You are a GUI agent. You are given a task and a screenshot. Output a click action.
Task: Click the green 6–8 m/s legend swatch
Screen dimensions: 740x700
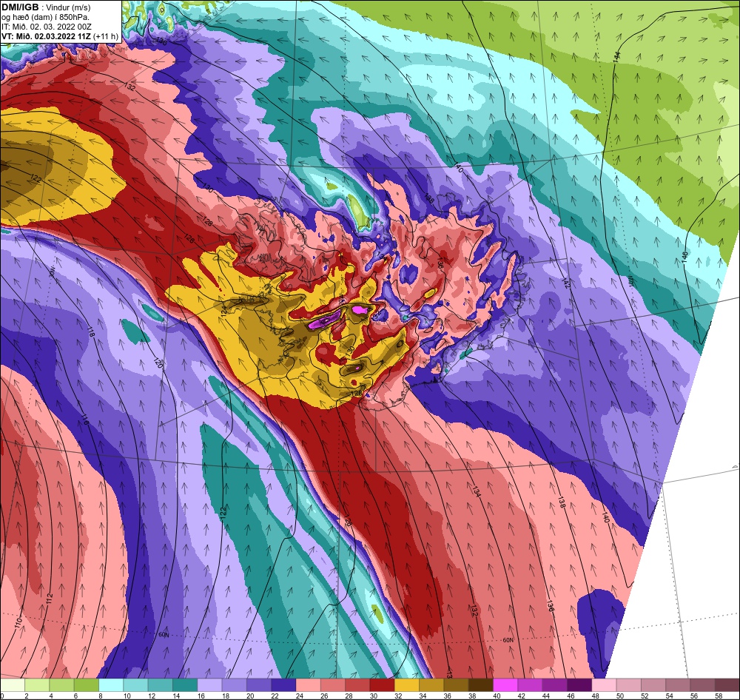tap(87, 685)
